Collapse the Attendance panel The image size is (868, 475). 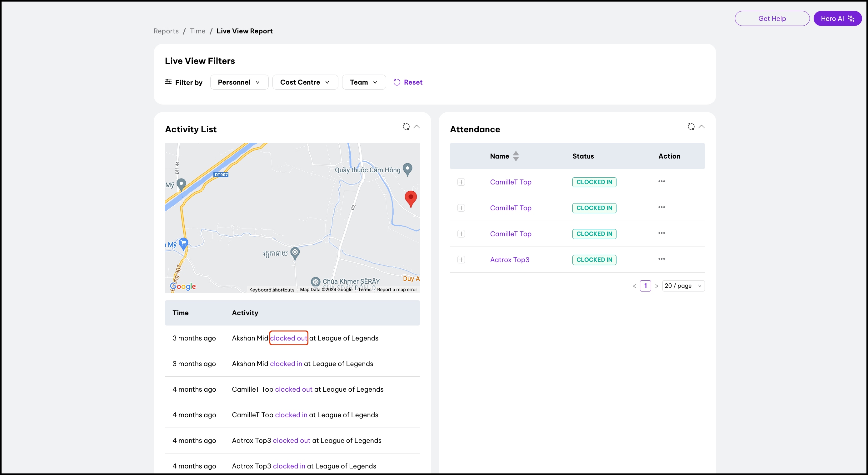pyautogui.click(x=701, y=127)
